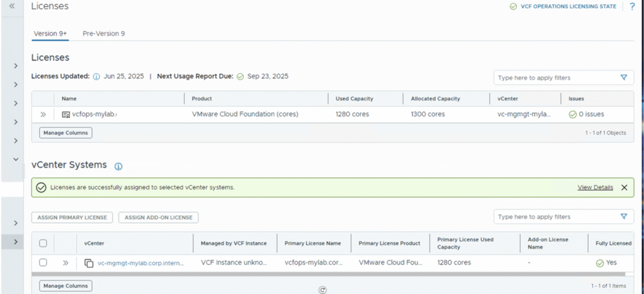Open the vc-mgmgt-mylab.corp.intern vCenter link

tap(141, 263)
